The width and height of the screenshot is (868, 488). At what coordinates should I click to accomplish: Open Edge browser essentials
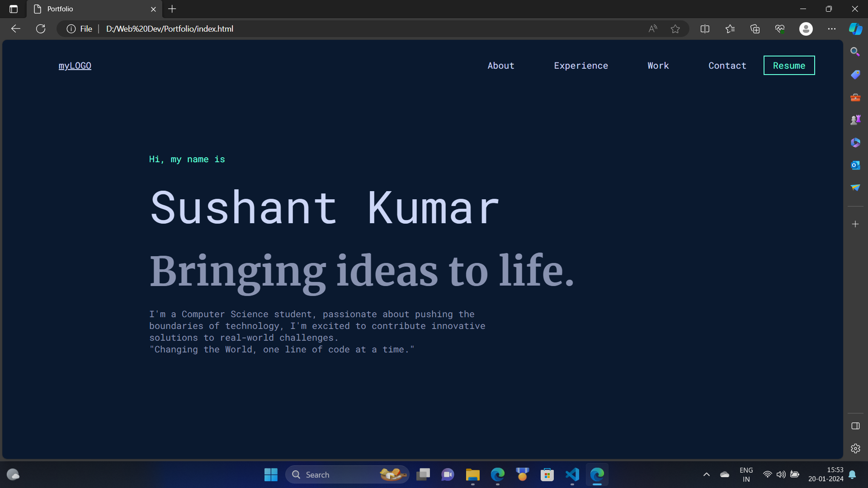click(779, 28)
